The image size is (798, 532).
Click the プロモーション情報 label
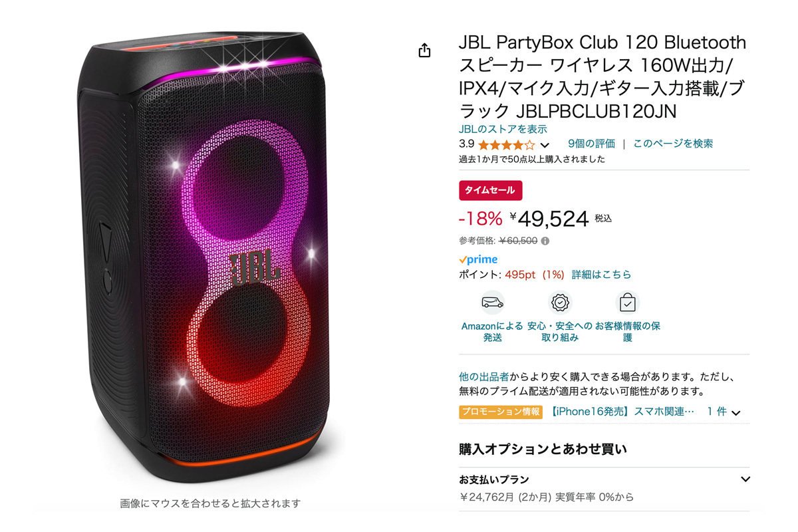[x=501, y=412]
